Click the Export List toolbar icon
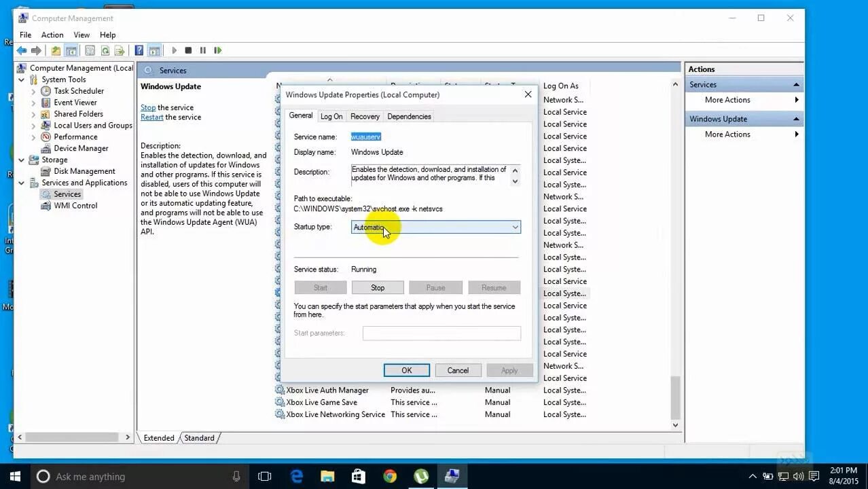The image size is (868, 489). (x=120, y=50)
